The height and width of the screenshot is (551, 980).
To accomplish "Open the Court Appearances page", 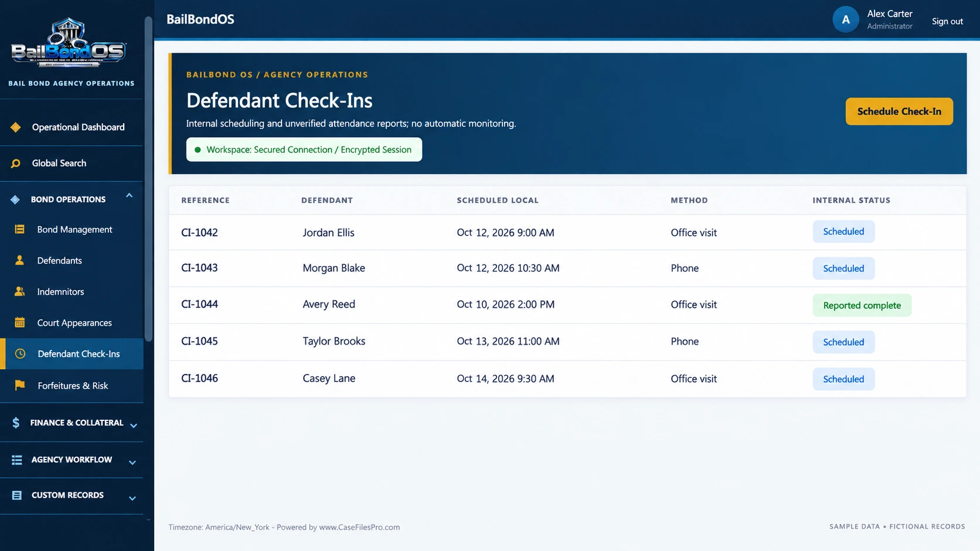I will click(x=72, y=322).
